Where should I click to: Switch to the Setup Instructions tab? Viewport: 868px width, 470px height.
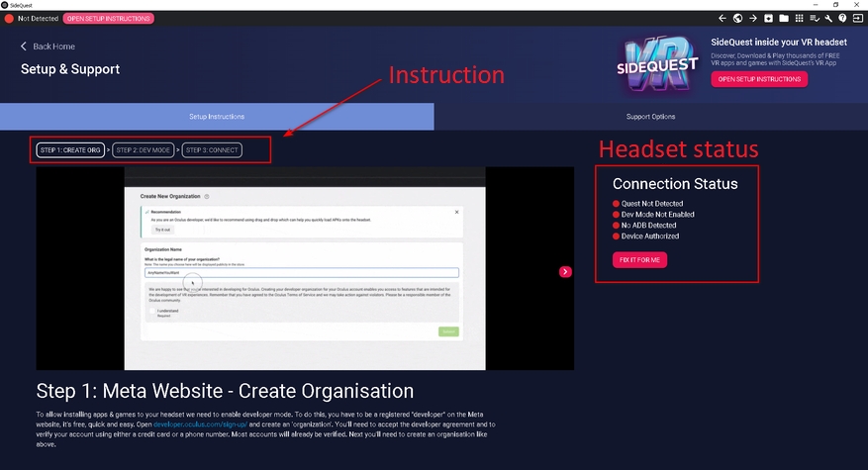point(217,117)
